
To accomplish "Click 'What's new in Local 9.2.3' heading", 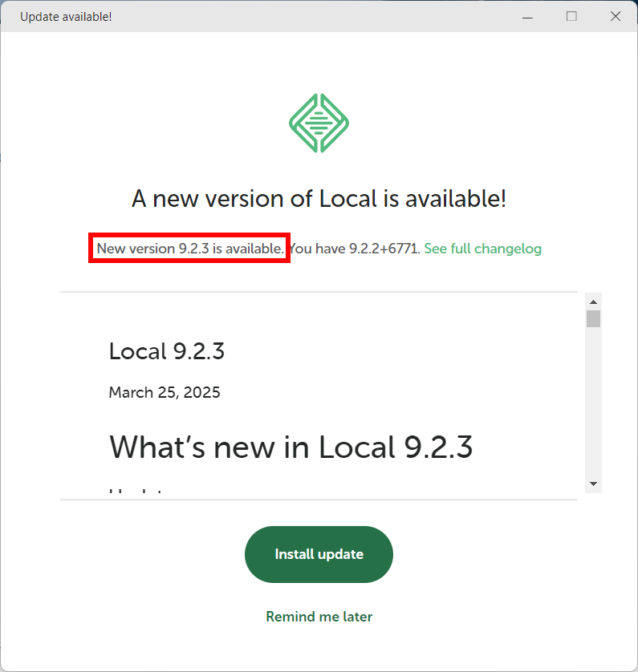I will (291, 447).
